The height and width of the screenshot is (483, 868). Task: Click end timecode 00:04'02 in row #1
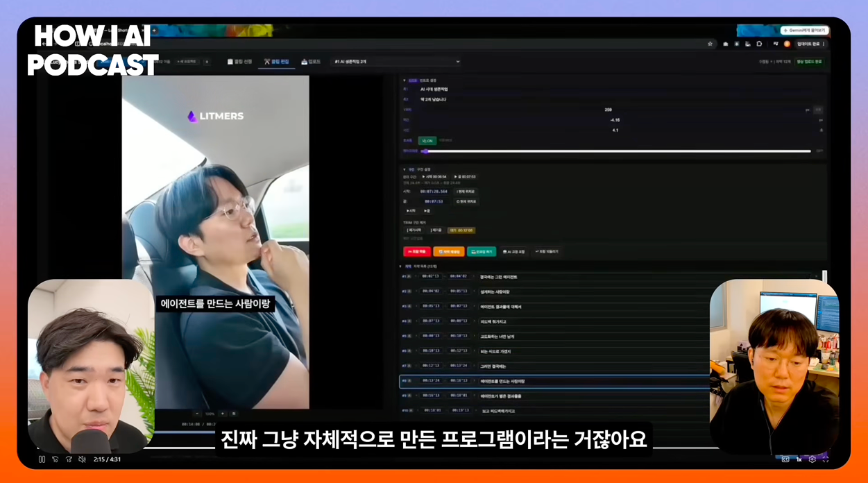point(459,277)
